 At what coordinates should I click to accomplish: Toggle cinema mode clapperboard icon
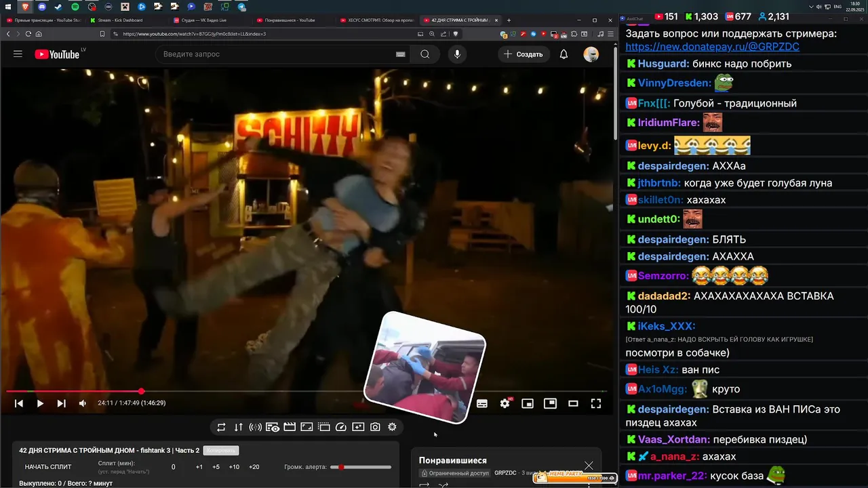click(x=290, y=427)
